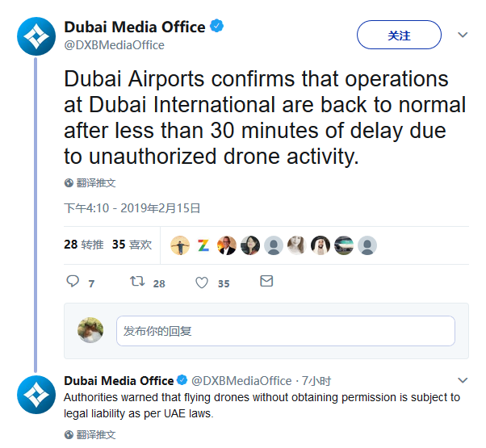Like the tweet with the heart icon
Image resolution: width=486 pixels, height=448 pixels.
[202, 283]
